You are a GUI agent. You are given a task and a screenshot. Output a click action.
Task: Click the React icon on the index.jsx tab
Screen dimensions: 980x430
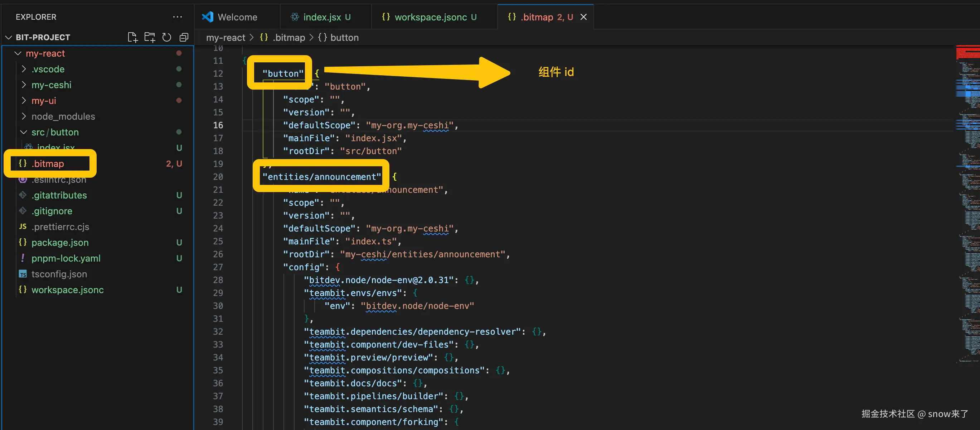tap(294, 17)
